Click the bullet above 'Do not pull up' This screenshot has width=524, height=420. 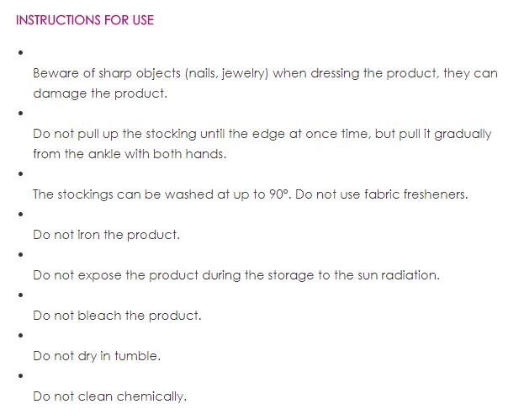(19, 114)
